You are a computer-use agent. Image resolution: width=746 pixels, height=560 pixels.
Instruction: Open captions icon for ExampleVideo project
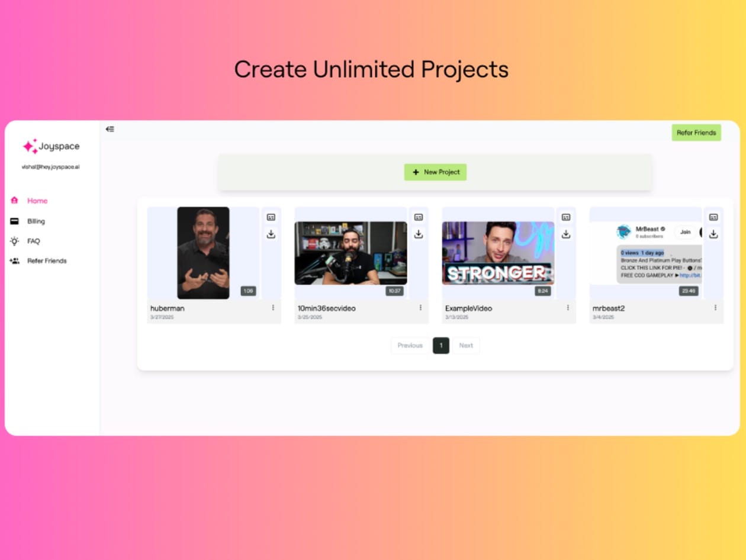(566, 217)
